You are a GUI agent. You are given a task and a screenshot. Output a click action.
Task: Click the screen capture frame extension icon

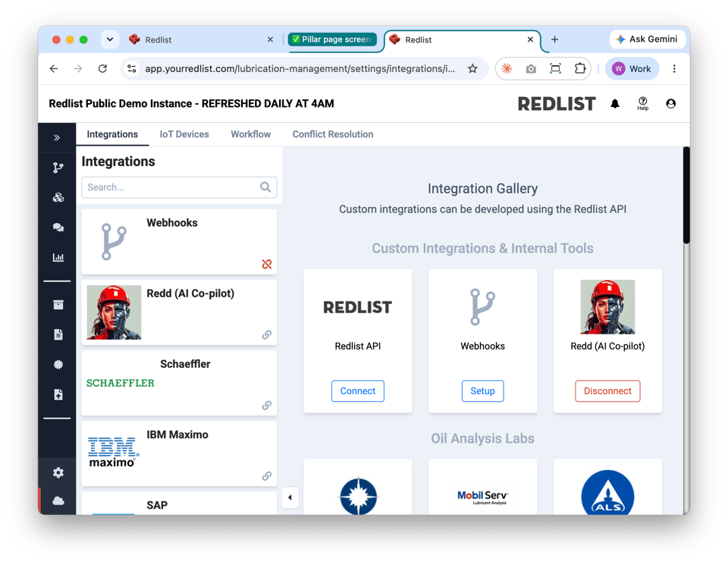click(555, 69)
